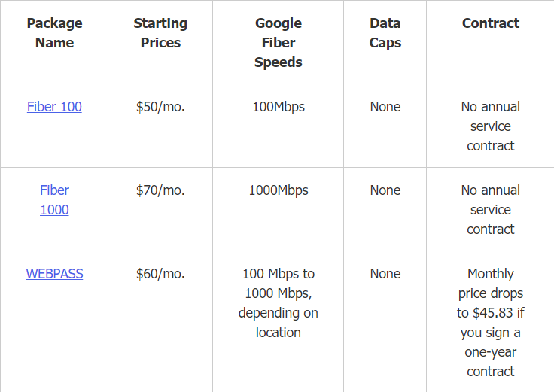This screenshot has height=392, width=554.
Task: Click the $50/mo. price cell
Action: click(160, 107)
